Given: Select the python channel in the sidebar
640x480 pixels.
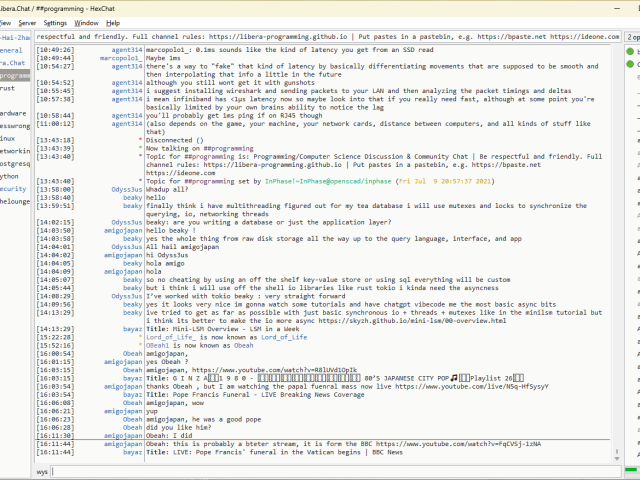Looking at the screenshot, I should tap(10, 175).
